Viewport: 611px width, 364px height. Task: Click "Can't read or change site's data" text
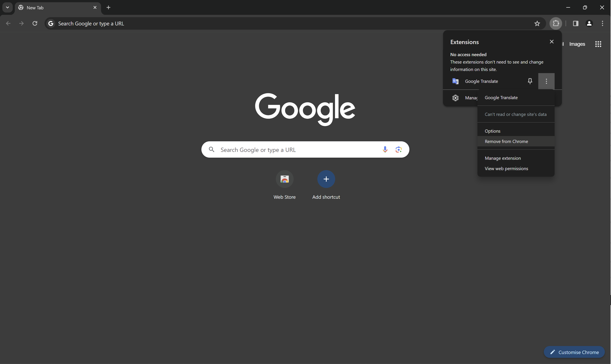[516, 114]
